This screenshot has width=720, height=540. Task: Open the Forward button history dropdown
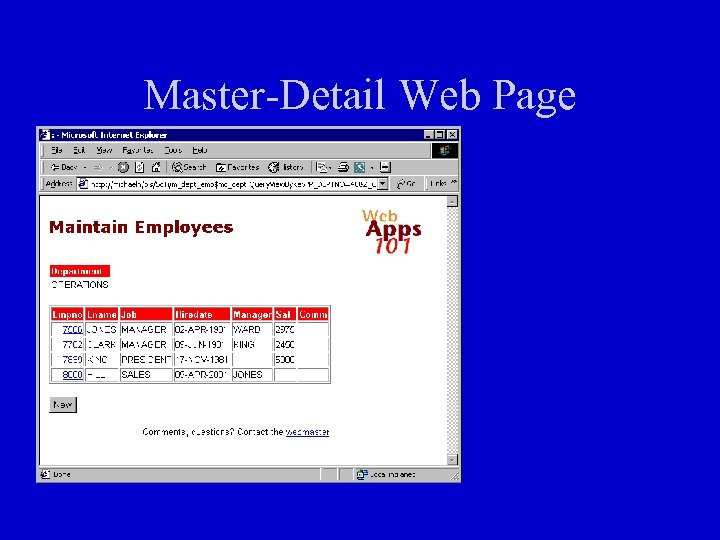[111, 168]
